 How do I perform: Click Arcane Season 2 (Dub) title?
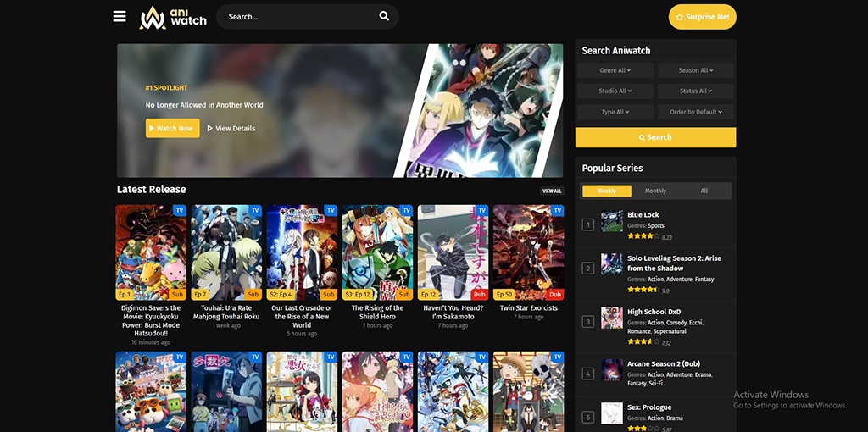pos(663,364)
